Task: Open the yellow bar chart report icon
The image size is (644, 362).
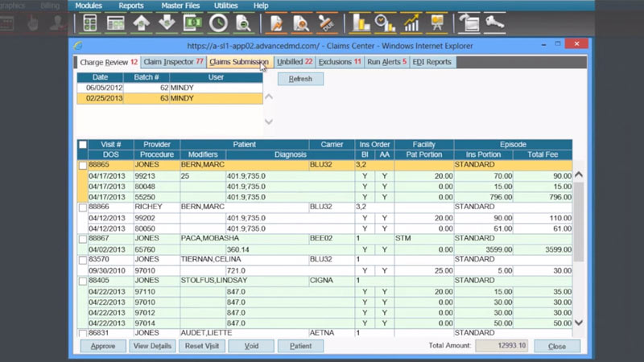Action: 360,23
